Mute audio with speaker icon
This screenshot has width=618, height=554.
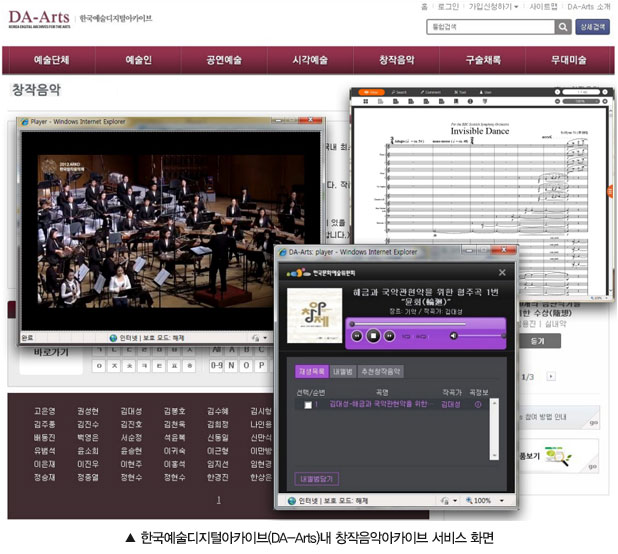[x=453, y=336]
